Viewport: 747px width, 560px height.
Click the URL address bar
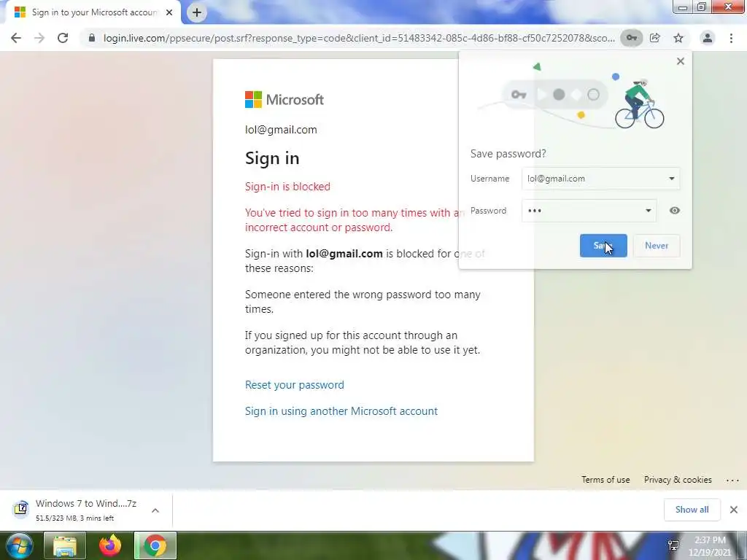359,38
